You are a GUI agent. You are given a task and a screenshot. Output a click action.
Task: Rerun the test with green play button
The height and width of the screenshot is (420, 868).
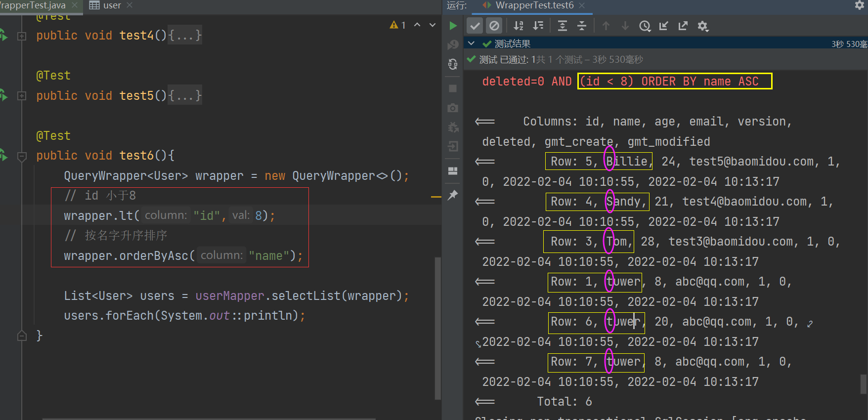[x=453, y=26]
